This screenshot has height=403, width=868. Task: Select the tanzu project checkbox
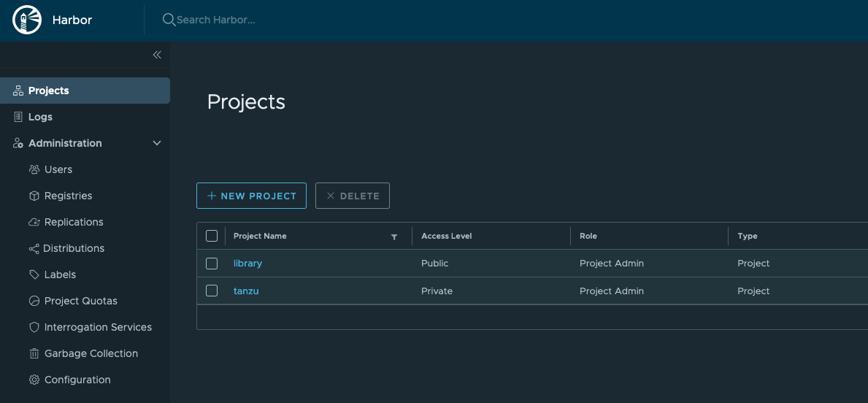click(212, 291)
